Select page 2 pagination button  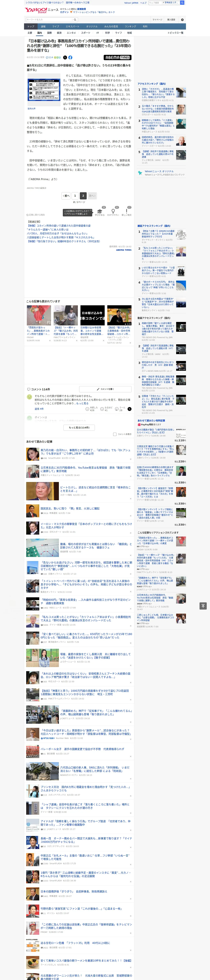83,196
